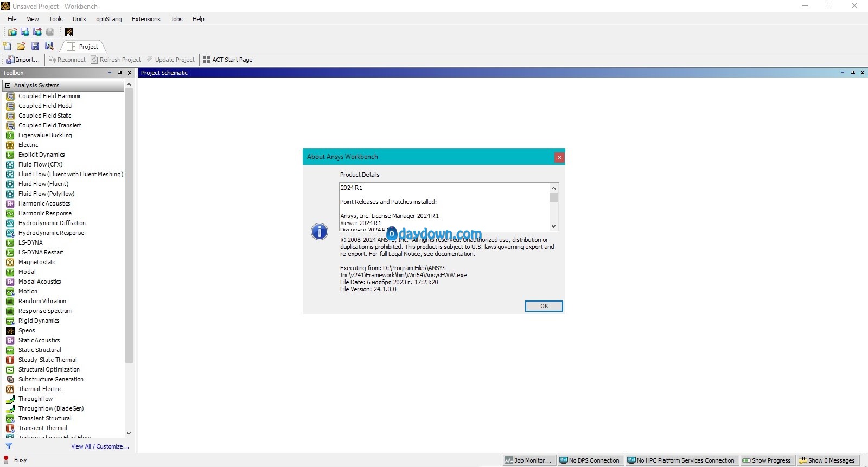Select the Eigenvalue Buckling system icon
Viewport: 868px width, 467px height.
[x=10, y=135]
